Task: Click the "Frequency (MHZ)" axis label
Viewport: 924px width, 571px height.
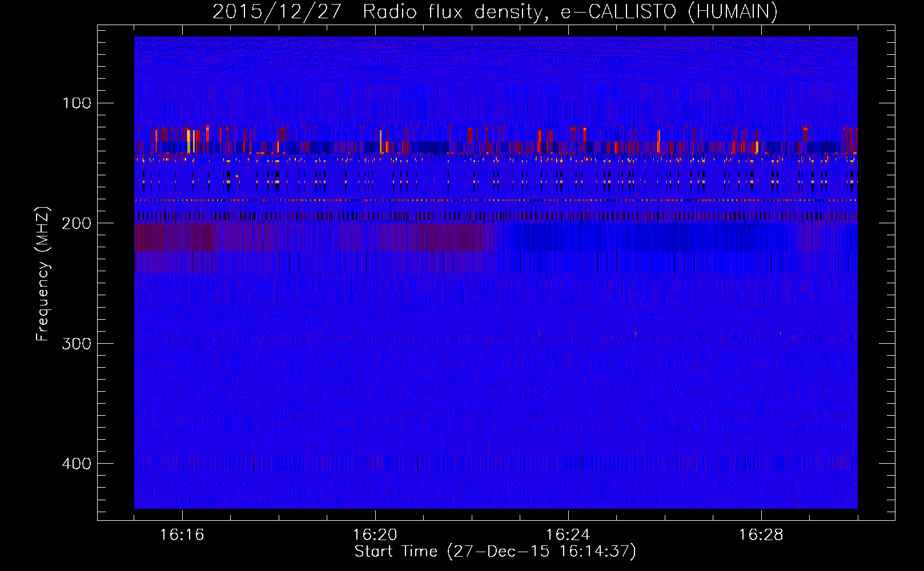Action: [43, 274]
